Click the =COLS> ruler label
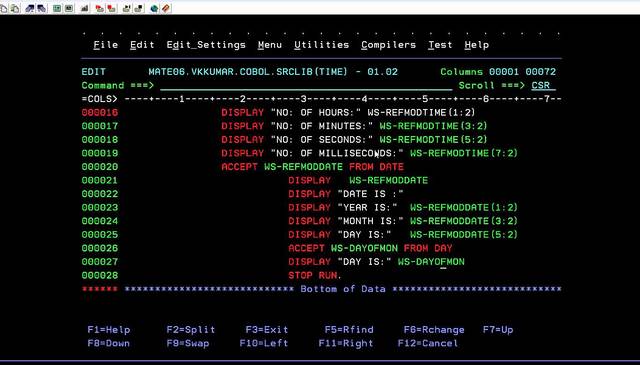640x365 pixels. point(100,99)
